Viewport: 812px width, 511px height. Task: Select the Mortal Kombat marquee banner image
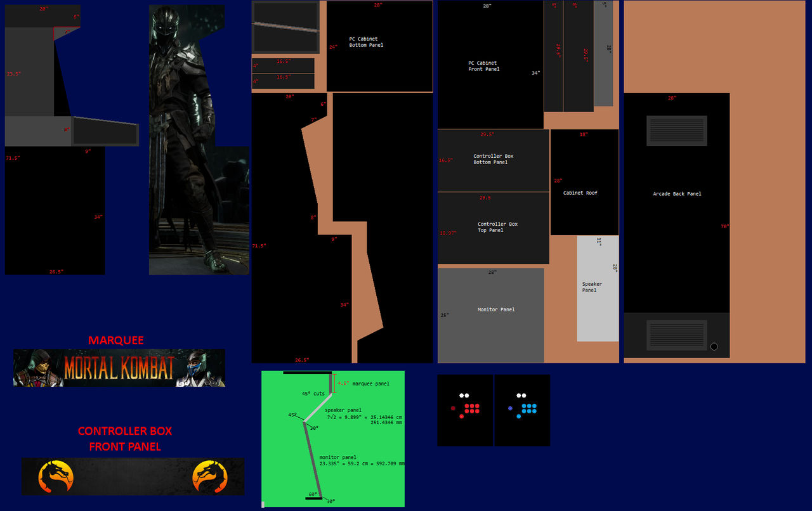tap(119, 368)
